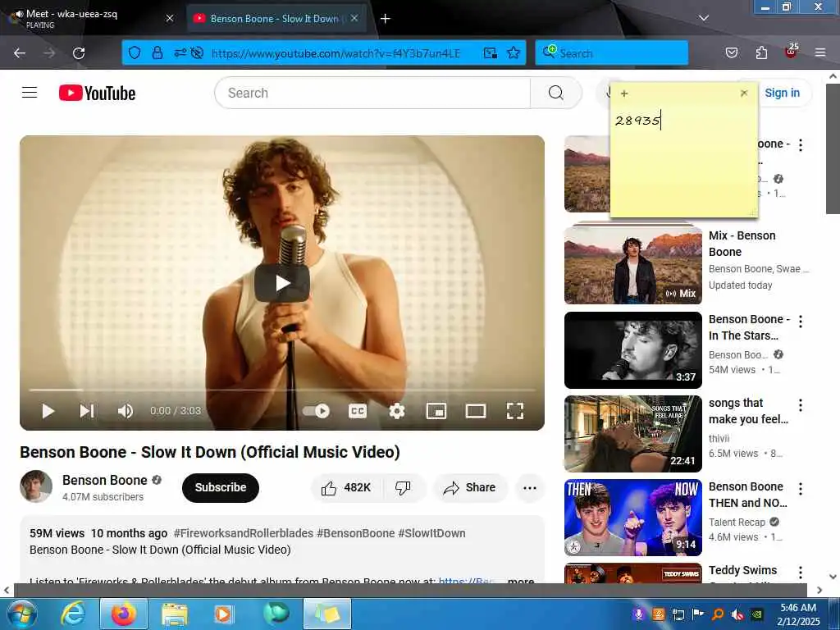This screenshot has width=840, height=630.
Task: Share the Benson Boone video
Action: [469, 487]
